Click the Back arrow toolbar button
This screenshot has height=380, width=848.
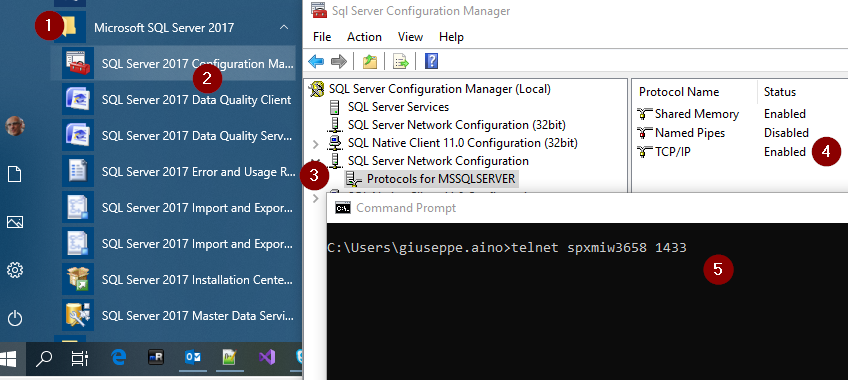316,62
